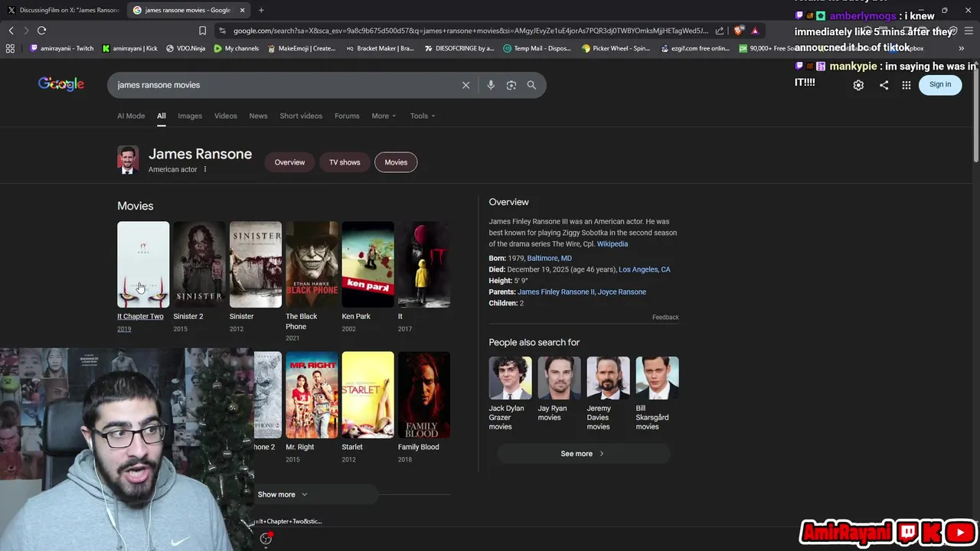The image size is (980, 551).
Task: Clear the search query with the X icon
Action: coord(465,85)
